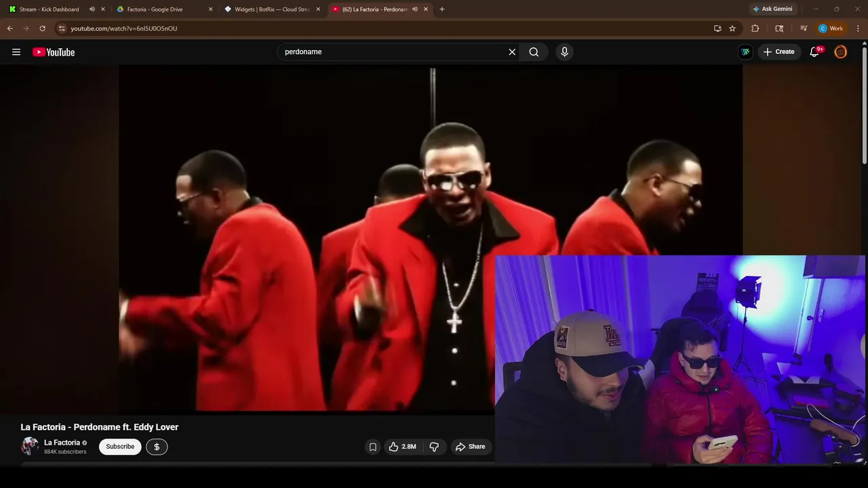Switch to the Widgets | BotRix tab
The width and height of the screenshot is (868, 488).
272,9
